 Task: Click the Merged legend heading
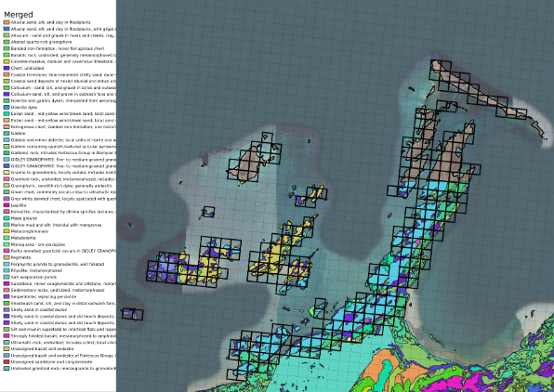(x=19, y=15)
